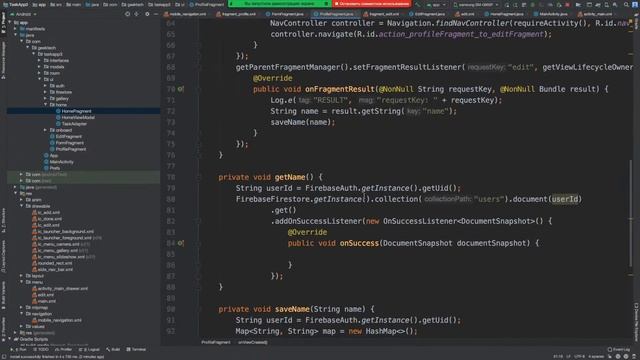Expand the Gradle Scripts node
This screenshot has height=360, width=640.
(10, 339)
